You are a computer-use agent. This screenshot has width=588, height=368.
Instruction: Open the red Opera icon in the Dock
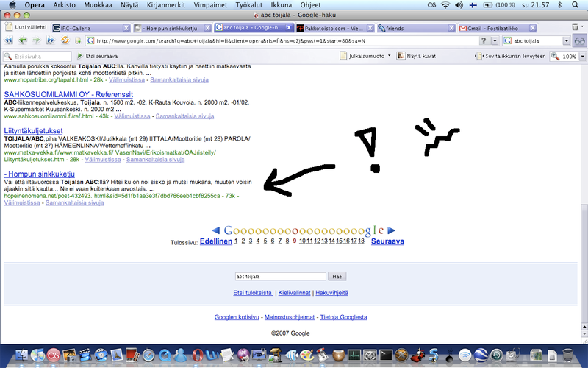click(x=198, y=355)
